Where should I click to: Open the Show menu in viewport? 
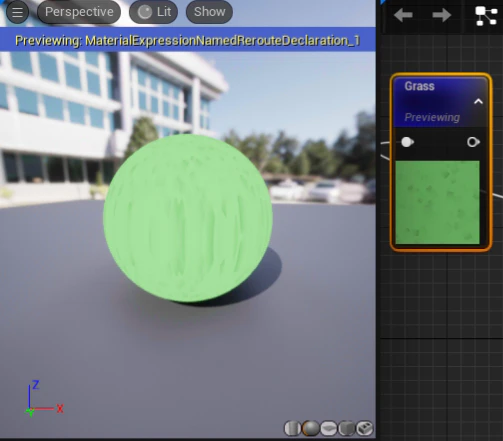pyautogui.click(x=209, y=12)
